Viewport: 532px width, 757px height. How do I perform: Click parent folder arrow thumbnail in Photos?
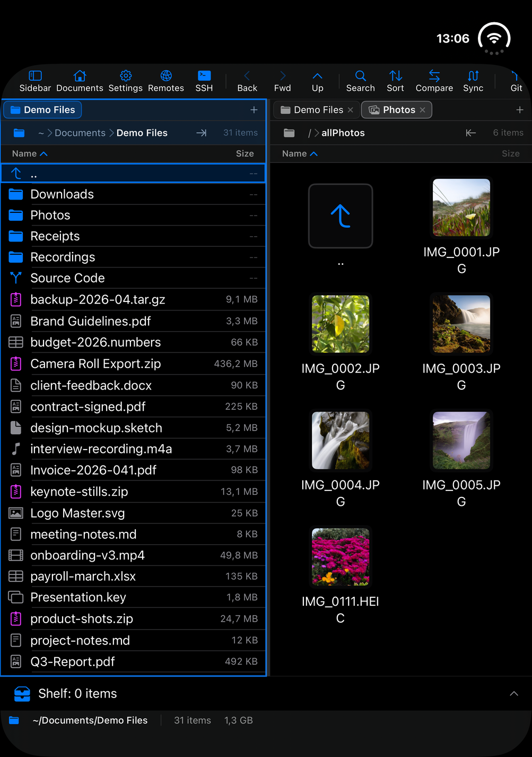pos(341,216)
